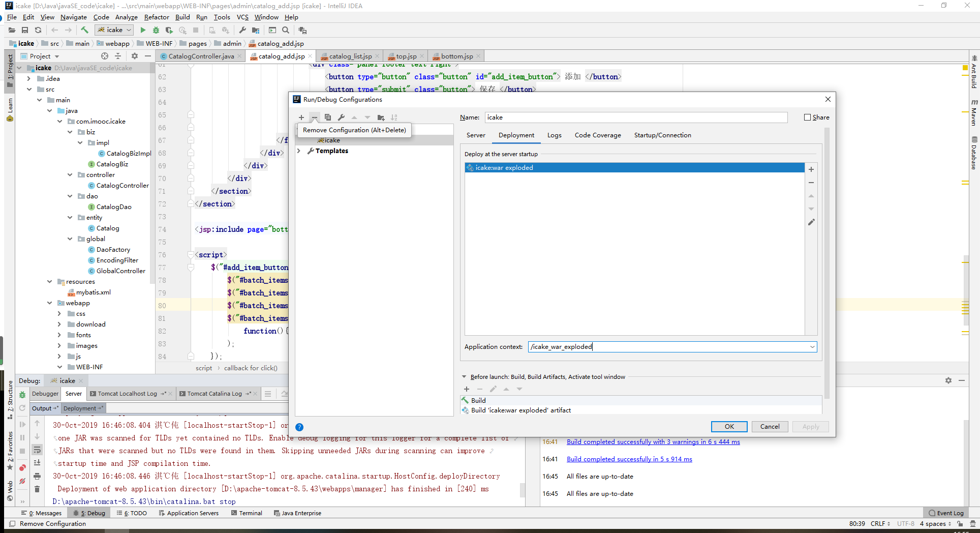Toggle the Share checkbox
980x533 pixels.
coord(807,117)
